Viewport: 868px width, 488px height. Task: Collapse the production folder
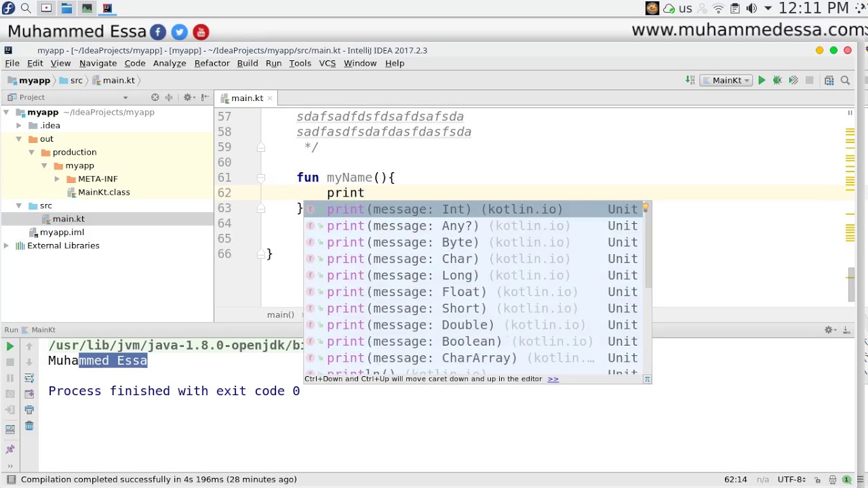(32, 152)
